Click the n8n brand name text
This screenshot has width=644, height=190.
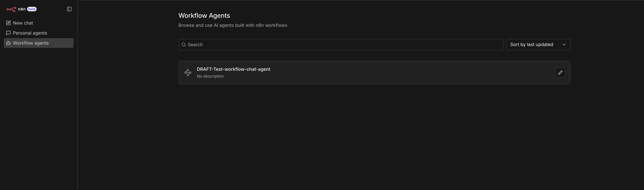point(21,9)
